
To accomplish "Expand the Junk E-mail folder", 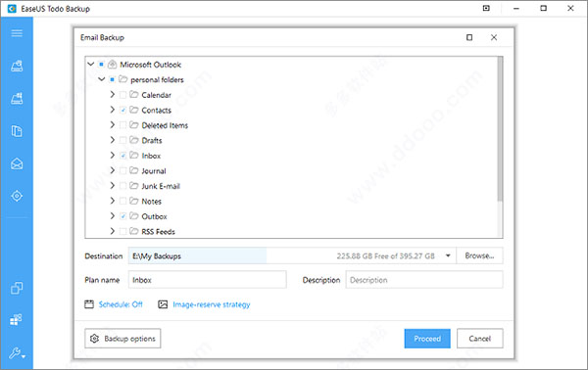I will [x=112, y=185].
